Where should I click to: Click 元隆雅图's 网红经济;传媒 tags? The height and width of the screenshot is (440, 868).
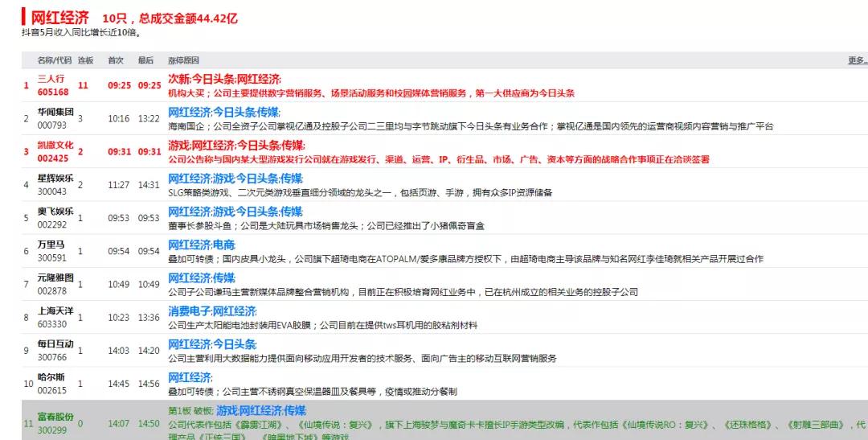point(202,278)
